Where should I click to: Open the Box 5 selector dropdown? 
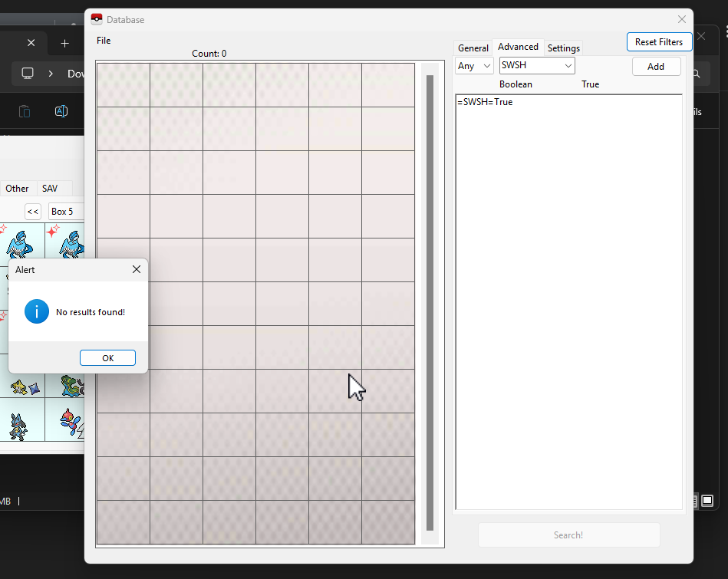tap(66, 212)
